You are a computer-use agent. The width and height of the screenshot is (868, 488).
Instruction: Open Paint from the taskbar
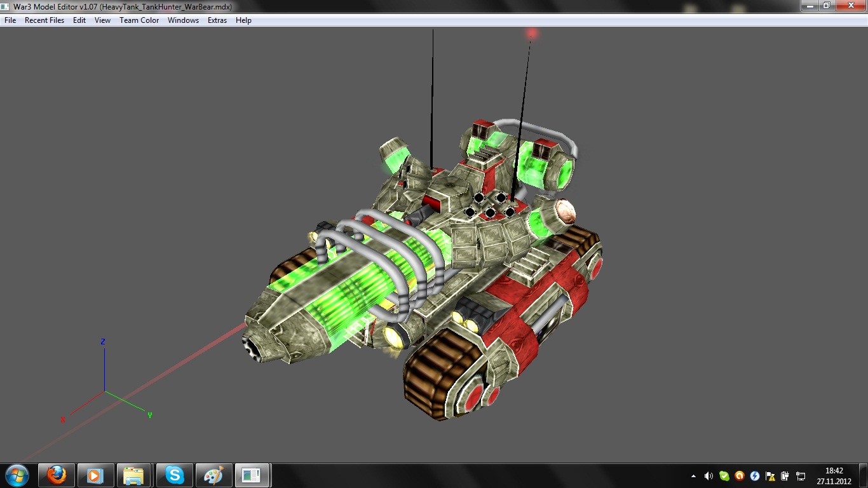click(214, 475)
